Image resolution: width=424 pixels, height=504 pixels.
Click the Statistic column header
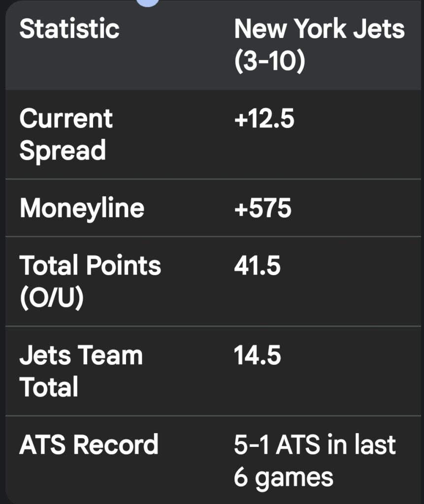pos(69,29)
